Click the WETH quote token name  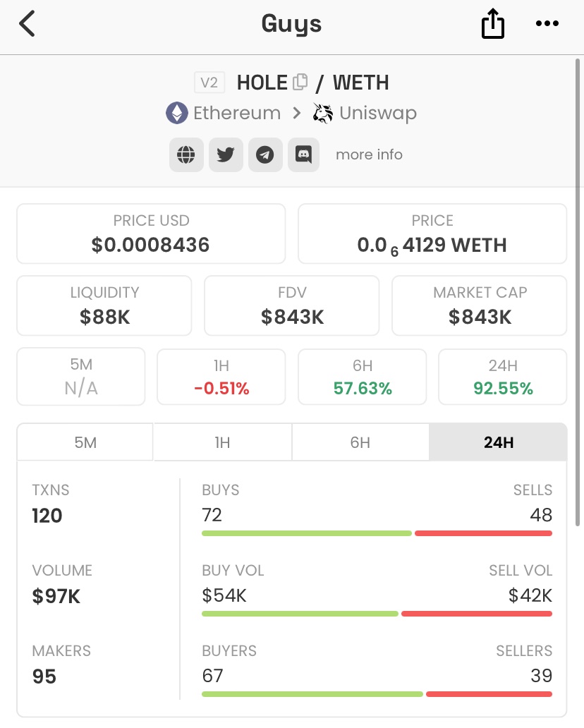[360, 83]
